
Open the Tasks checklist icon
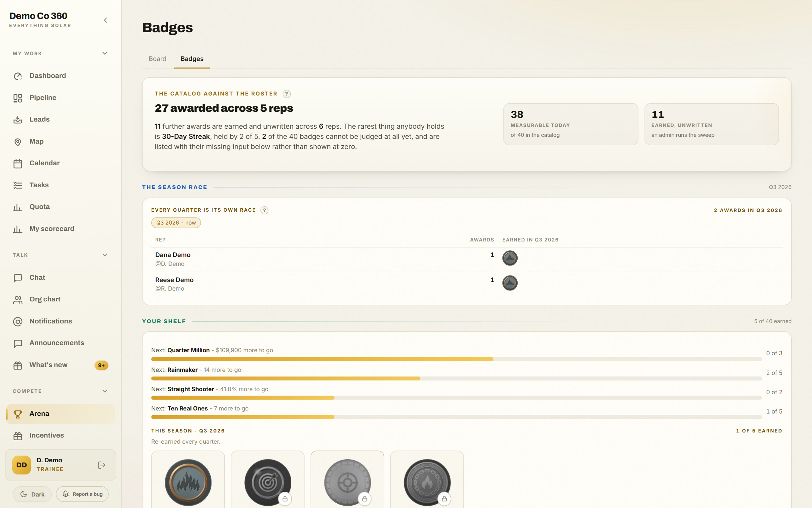click(18, 185)
